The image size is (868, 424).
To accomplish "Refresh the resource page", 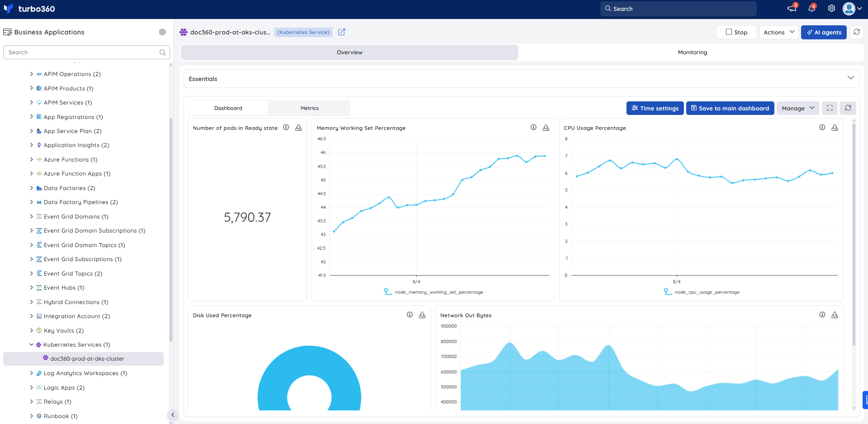I will click(857, 32).
